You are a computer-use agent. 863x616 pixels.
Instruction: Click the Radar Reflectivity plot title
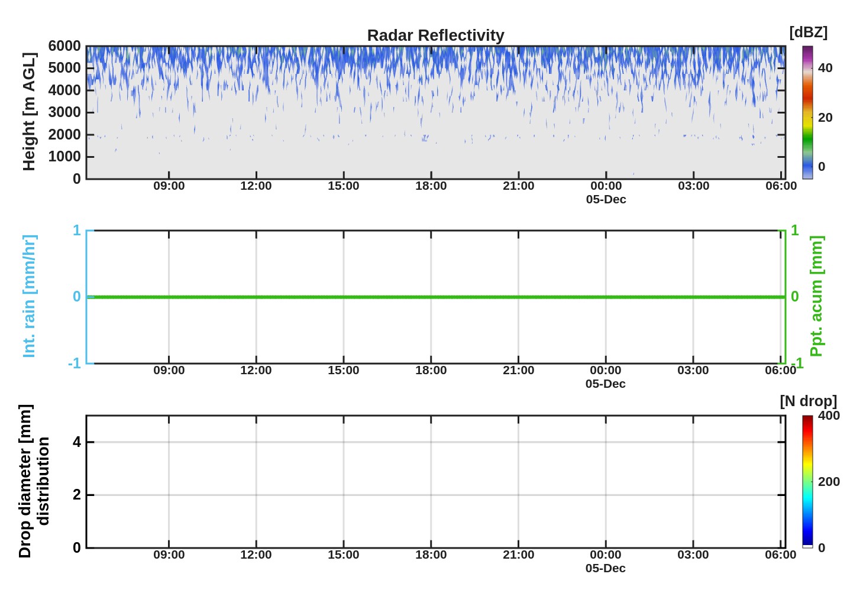pyautogui.click(x=435, y=35)
